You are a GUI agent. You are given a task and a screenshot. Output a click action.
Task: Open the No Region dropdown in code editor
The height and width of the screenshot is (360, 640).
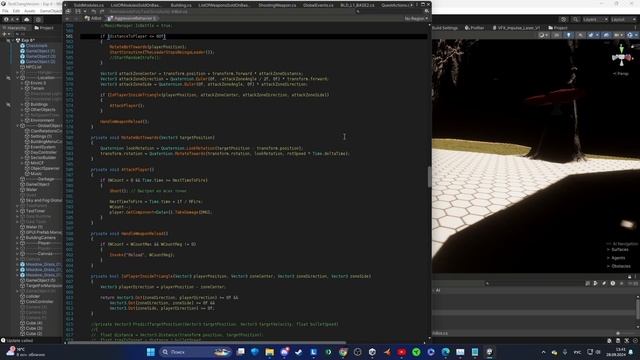coord(416,18)
